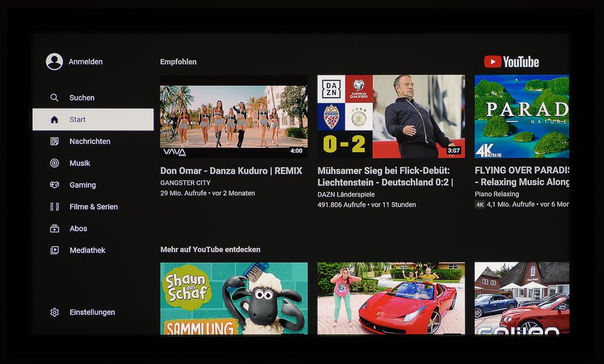Click the film strip icon
Image resolution: width=604 pixels, height=364 pixels.
pyautogui.click(x=54, y=206)
